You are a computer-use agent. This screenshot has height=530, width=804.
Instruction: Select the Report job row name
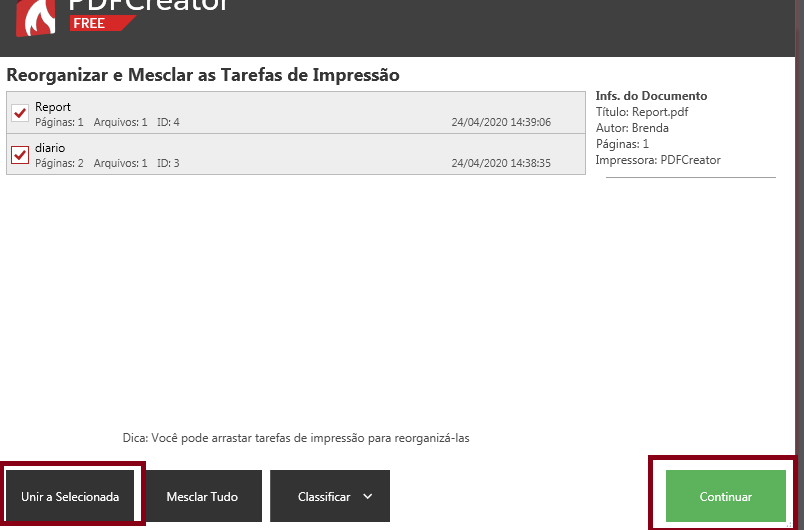[x=53, y=107]
